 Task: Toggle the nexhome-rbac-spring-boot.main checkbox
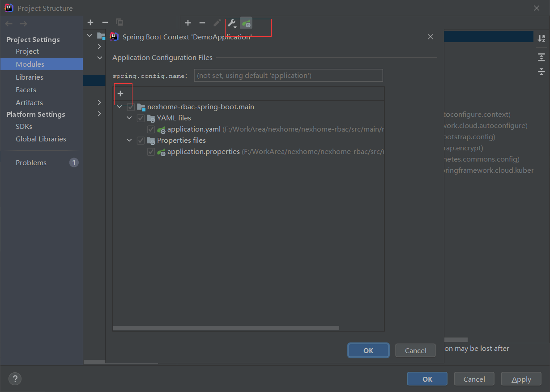pos(131,107)
